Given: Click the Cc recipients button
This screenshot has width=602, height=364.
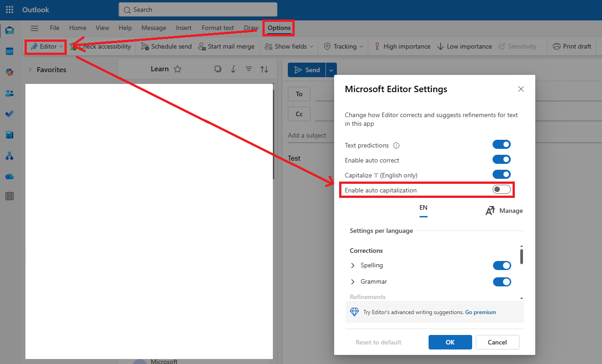Looking at the screenshot, I should click(x=299, y=114).
